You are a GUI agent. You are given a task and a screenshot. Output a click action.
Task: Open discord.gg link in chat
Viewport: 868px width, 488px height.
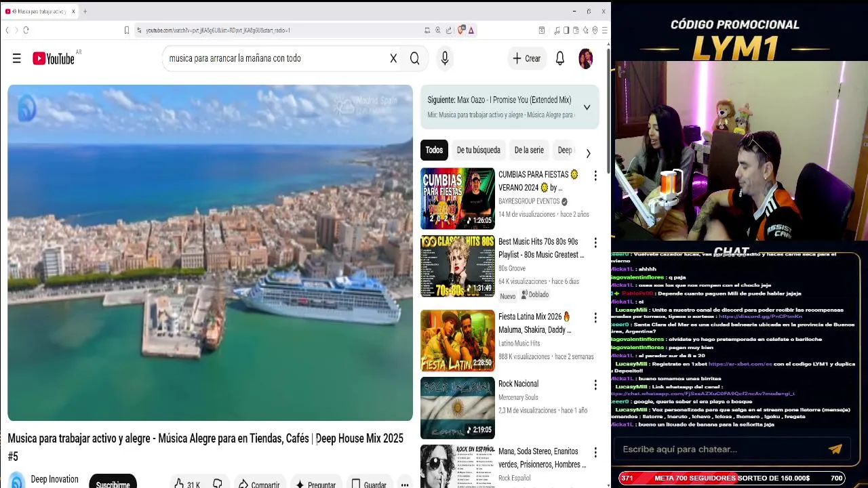759,317
